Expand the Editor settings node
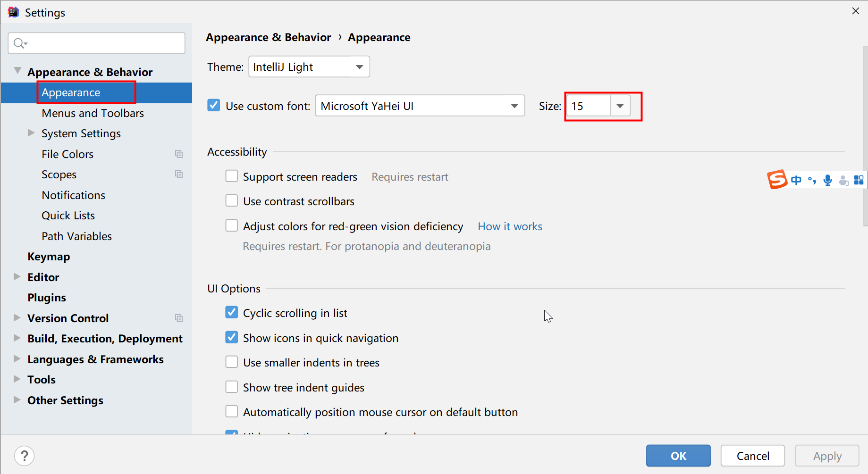The image size is (868, 474). 17,277
